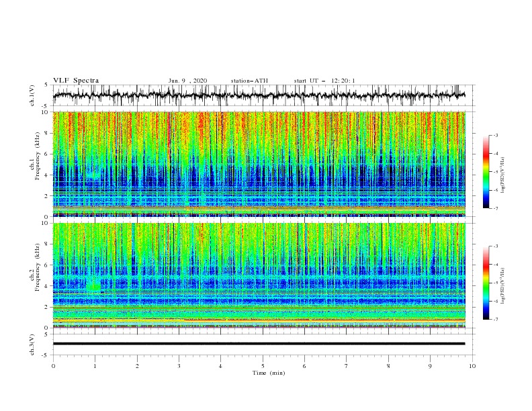Click the "-7" tick on the upper colorbar

(496, 208)
